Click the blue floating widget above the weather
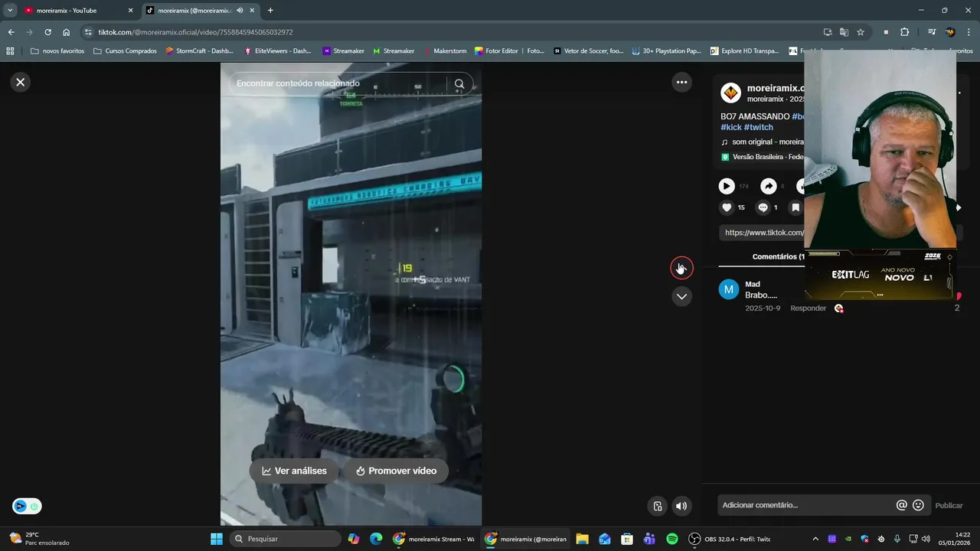 [27, 506]
